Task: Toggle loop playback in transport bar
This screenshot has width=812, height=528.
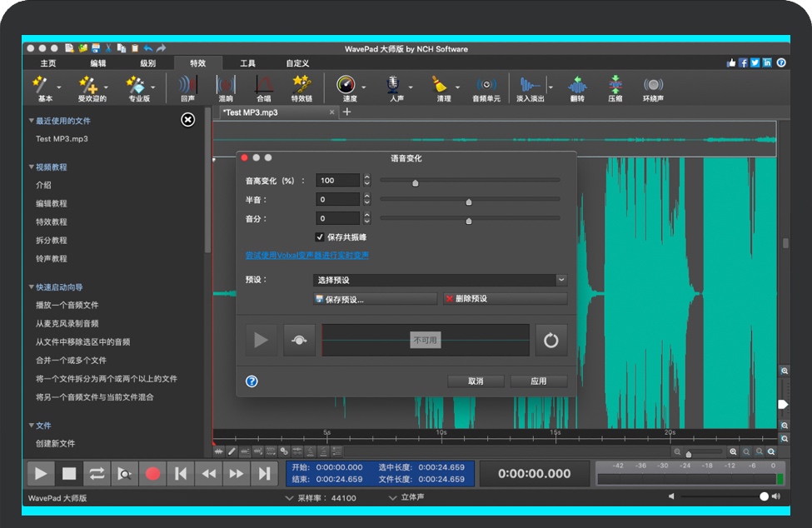Action: [x=97, y=474]
